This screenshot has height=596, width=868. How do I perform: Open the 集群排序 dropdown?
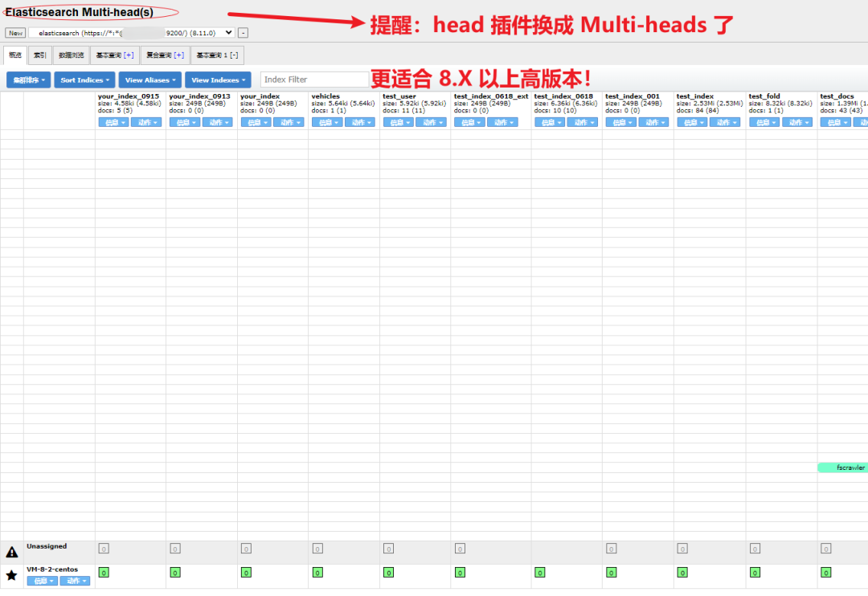[29, 80]
